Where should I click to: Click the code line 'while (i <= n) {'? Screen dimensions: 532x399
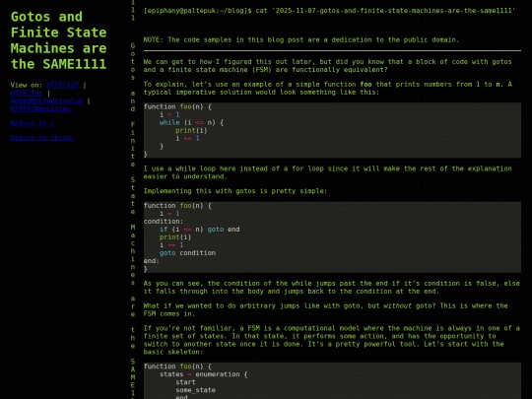pyautogui.click(x=191, y=122)
